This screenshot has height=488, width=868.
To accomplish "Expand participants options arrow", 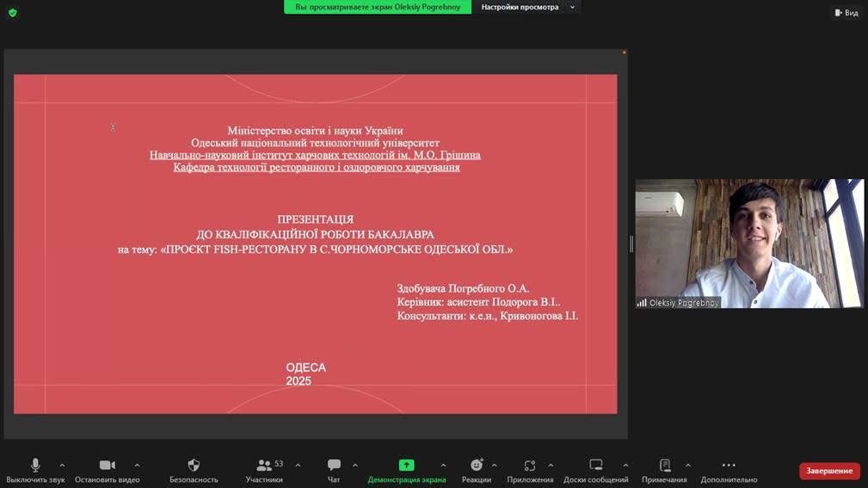I will [298, 466].
